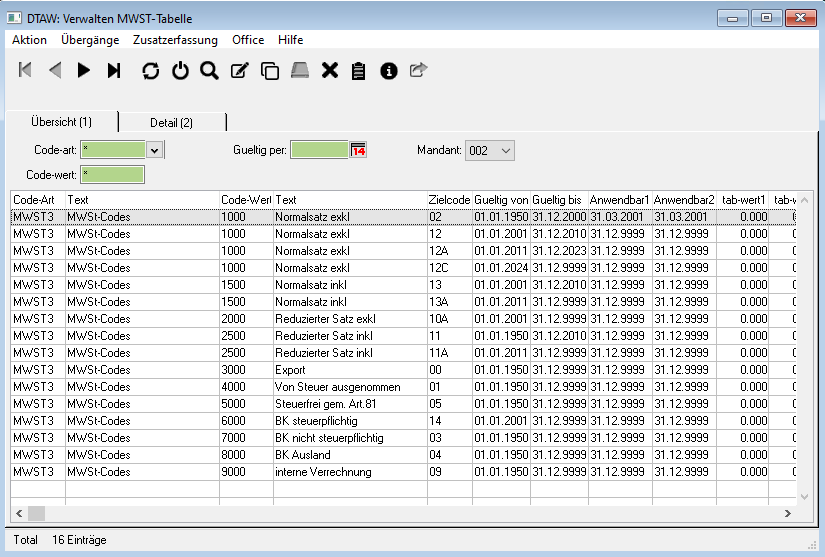Click the edit pencil icon

coord(239,70)
